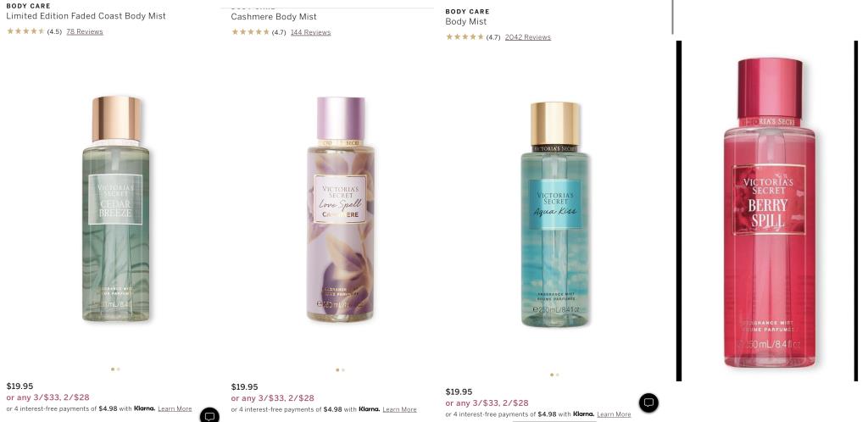868x422 pixels.
Task: Switch to second image dot under Aqua Kiss
Action: tap(558, 375)
